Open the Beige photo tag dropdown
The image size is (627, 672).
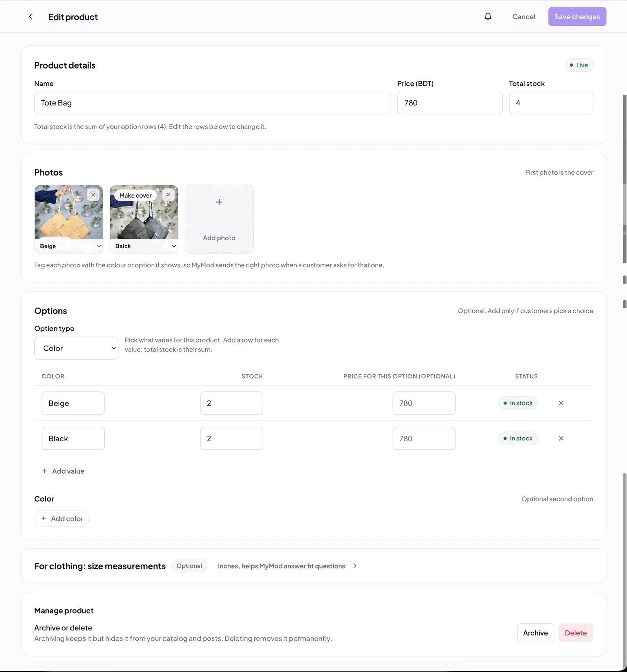coord(69,246)
